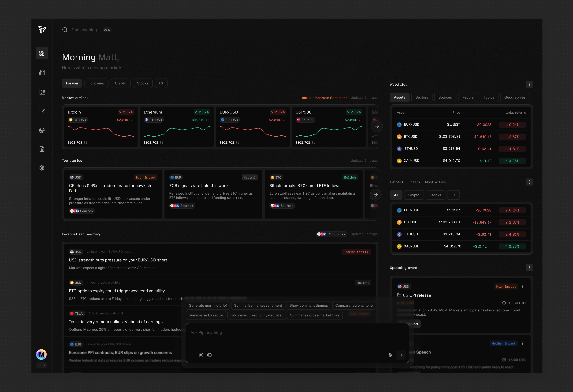Switch to the Most active list
This screenshot has height=392, width=573.
pos(435,182)
